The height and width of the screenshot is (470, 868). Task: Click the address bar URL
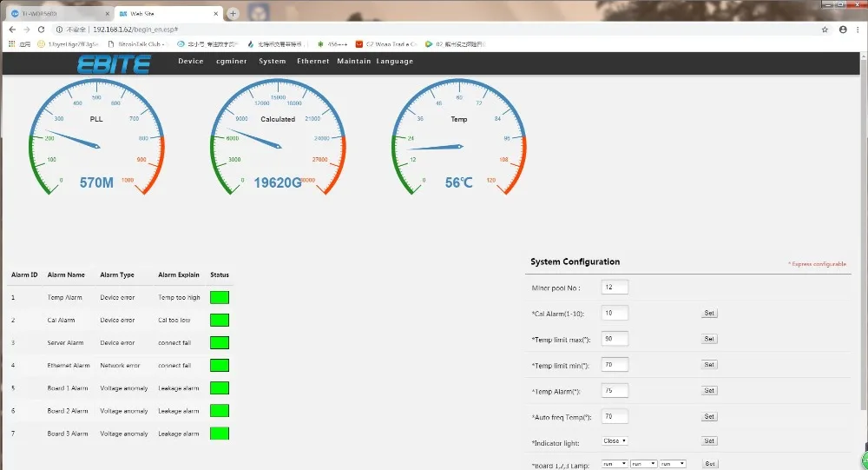pos(135,30)
